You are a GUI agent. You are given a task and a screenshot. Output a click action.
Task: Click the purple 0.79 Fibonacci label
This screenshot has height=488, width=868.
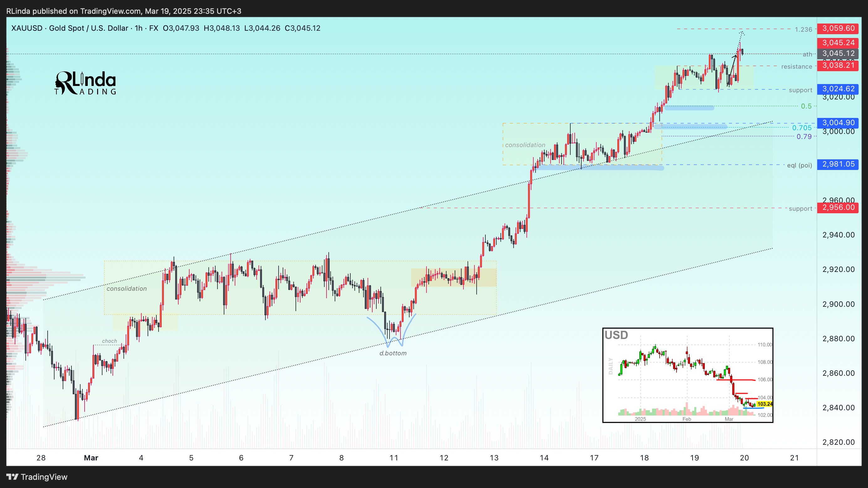coord(804,137)
